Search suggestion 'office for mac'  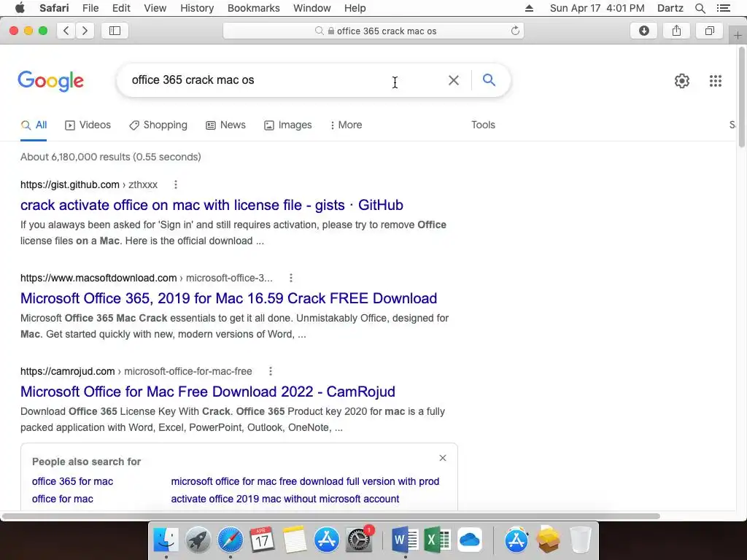63,499
